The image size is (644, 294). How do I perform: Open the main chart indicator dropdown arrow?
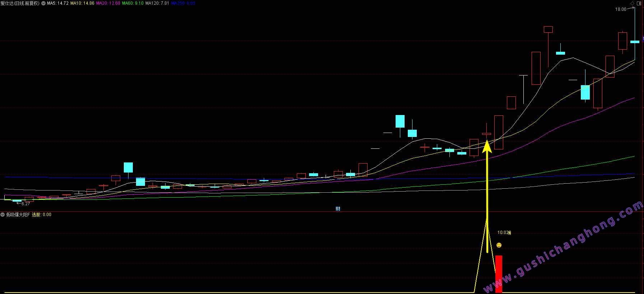[x=43, y=3]
